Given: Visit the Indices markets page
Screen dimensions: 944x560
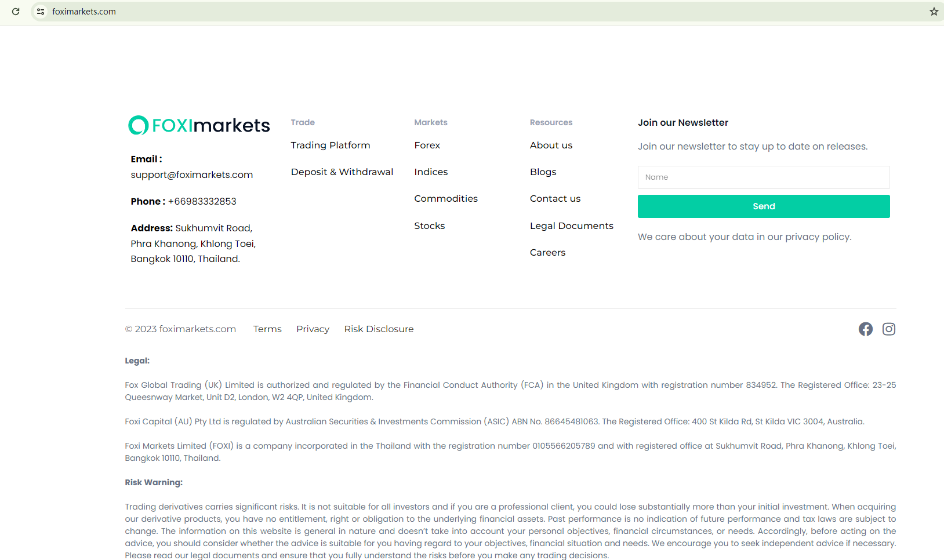Looking at the screenshot, I should point(431,172).
